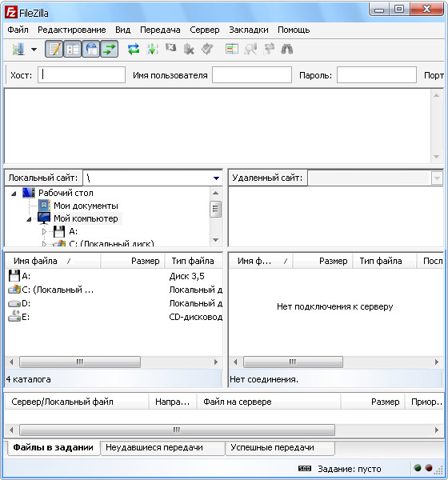The width and height of the screenshot is (448, 480).
Task: Open the Сервер menu
Action: coord(205,30)
